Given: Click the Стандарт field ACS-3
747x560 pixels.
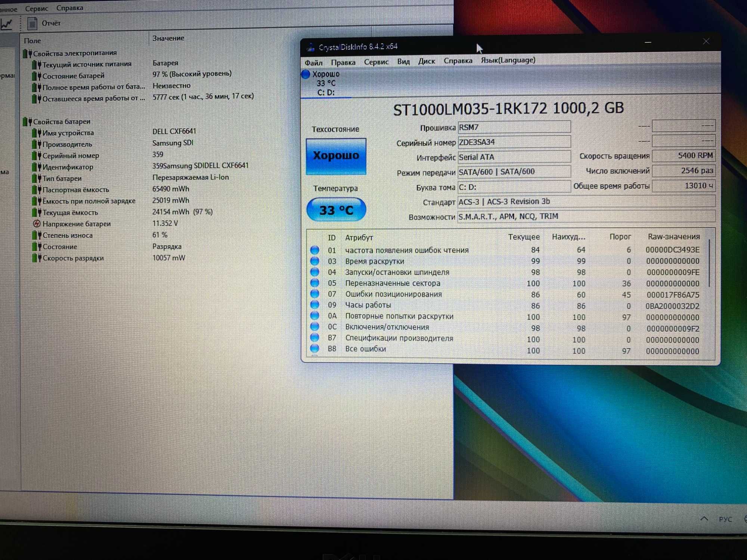Looking at the screenshot, I should click(x=586, y=202).
